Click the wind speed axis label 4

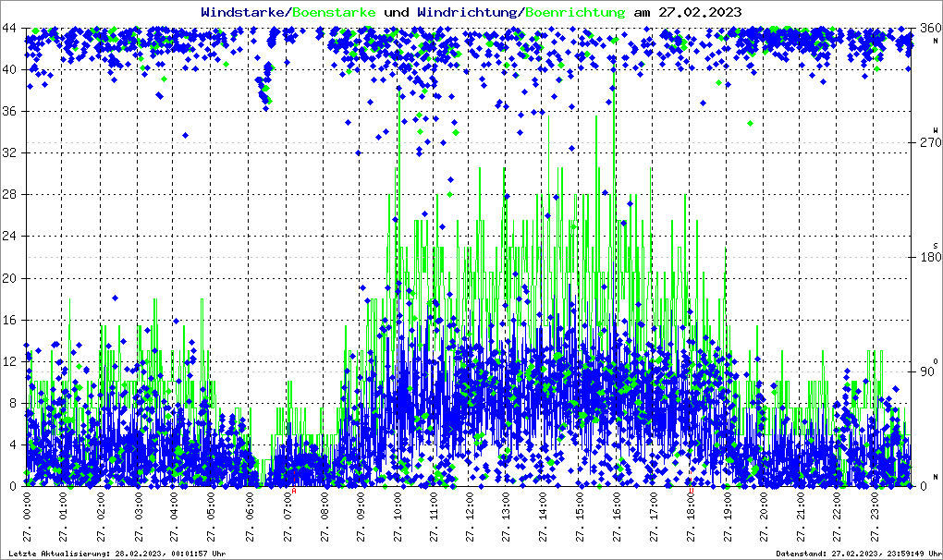click(13, 445)
